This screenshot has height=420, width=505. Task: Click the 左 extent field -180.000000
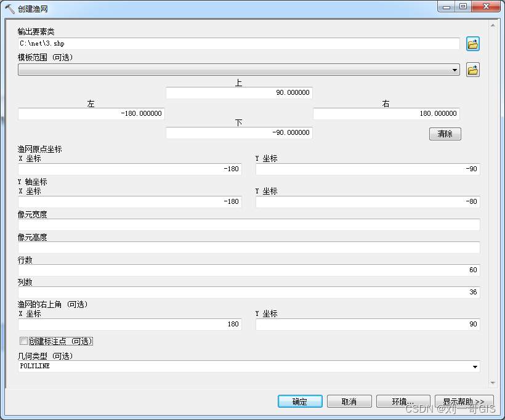91,114
